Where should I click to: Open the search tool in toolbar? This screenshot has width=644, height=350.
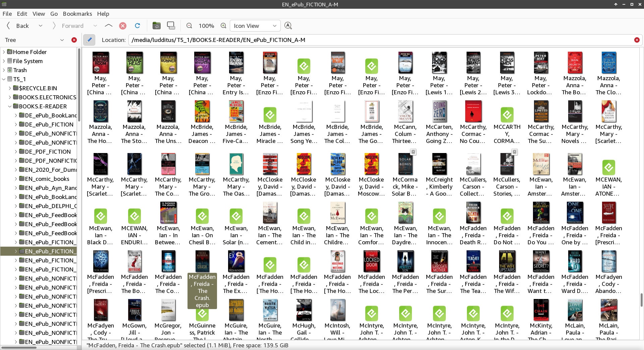[288, 26]
